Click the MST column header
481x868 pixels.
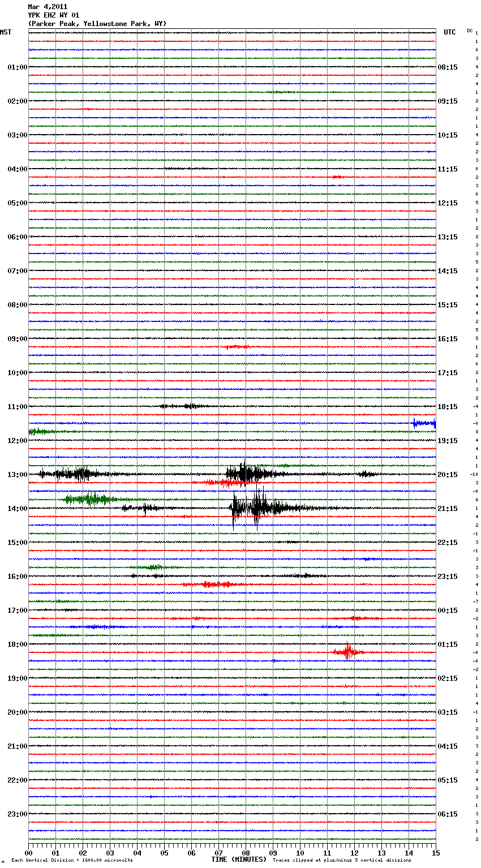tap(6, 32)
